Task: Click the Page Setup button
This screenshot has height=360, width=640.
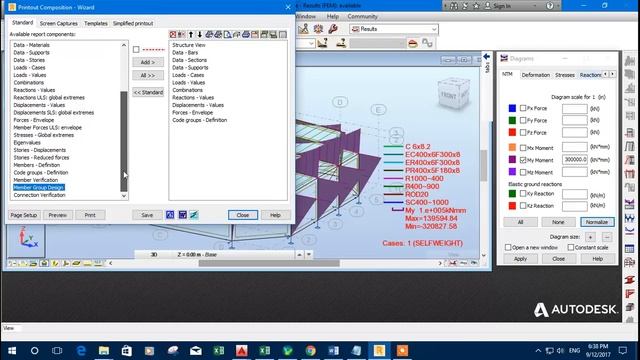Action: [x=24, y=215]
